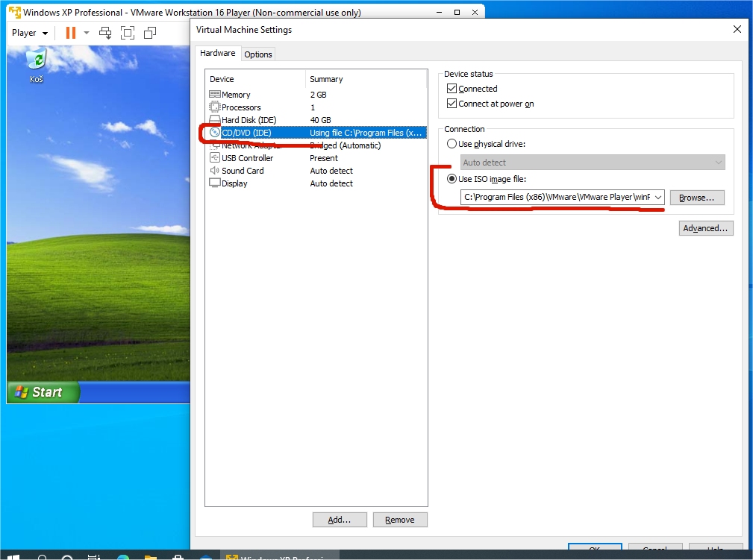Click the Memory chip icon
Viewport: 753px width, 560px height.
[x=215, y=94]
